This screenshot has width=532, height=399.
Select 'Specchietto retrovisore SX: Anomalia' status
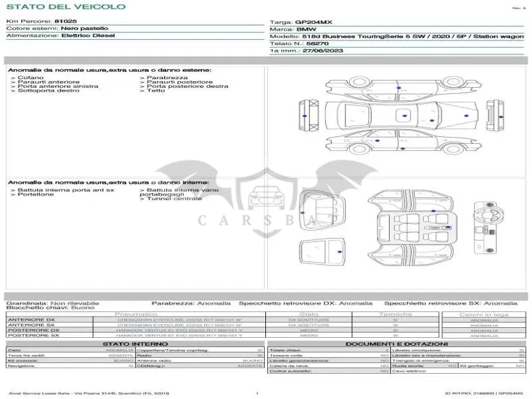(x=451, y=303)
